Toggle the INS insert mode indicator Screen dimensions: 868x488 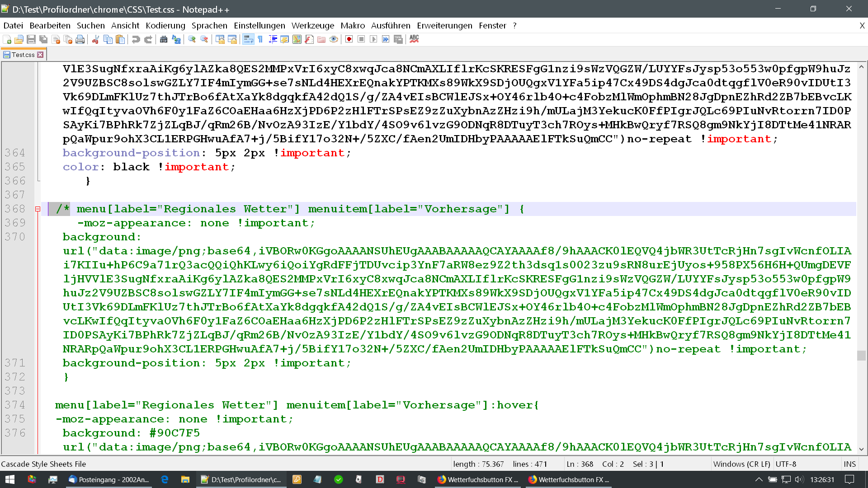coord(849,464)
